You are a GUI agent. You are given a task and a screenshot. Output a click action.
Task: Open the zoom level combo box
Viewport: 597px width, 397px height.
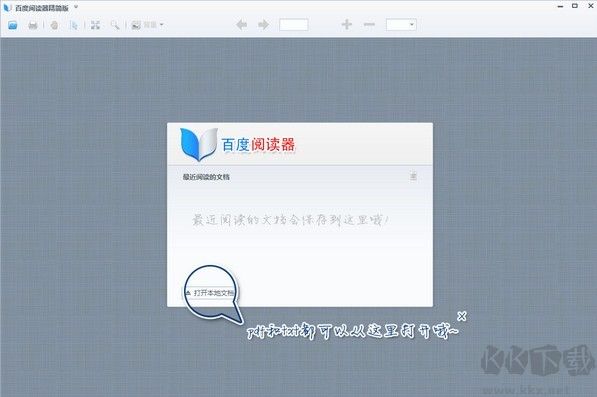pos(401,25)
